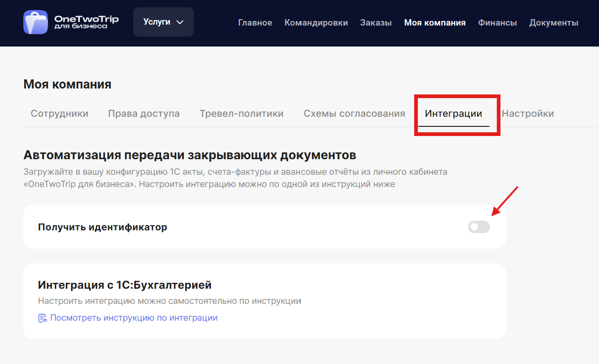
Task: Open the Услуги dropdown menu
Action: coord(163,22)
